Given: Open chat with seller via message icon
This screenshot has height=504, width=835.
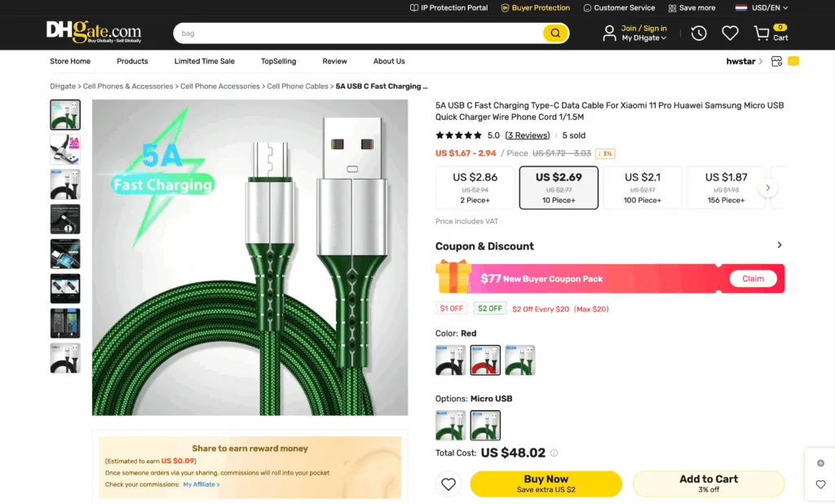Looking at the screenshot, I should point(794,61).
